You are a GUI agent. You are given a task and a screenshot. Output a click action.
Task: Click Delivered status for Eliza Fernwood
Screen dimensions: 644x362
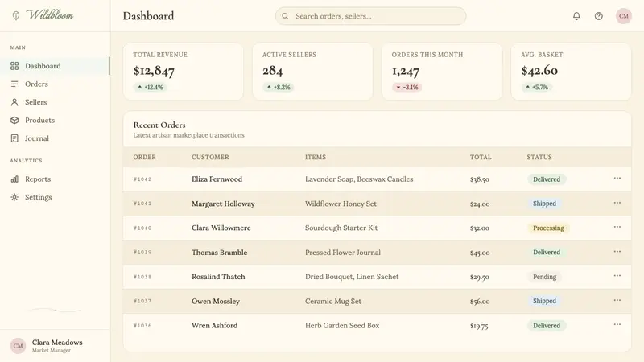(547, 179)
